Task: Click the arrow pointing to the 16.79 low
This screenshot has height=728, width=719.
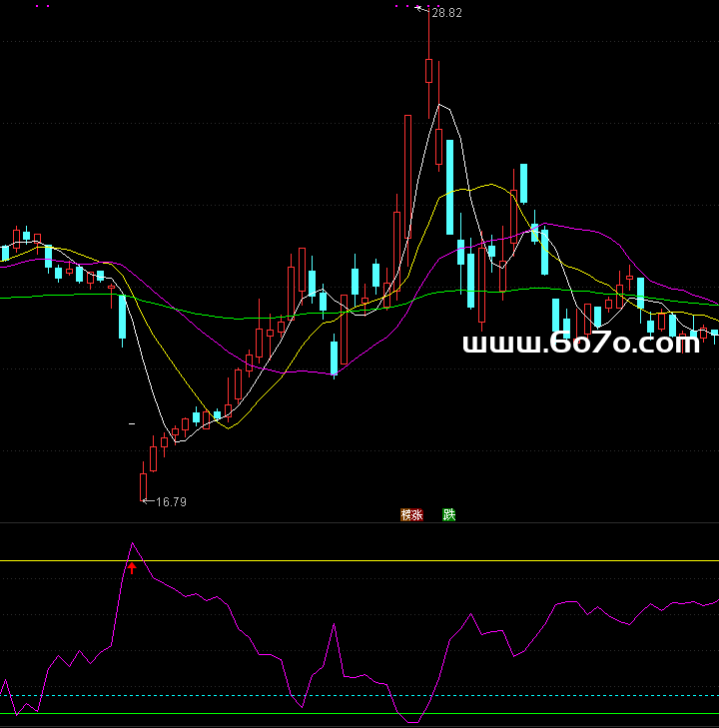Action: pyautogui.click(x=148, y=500)
